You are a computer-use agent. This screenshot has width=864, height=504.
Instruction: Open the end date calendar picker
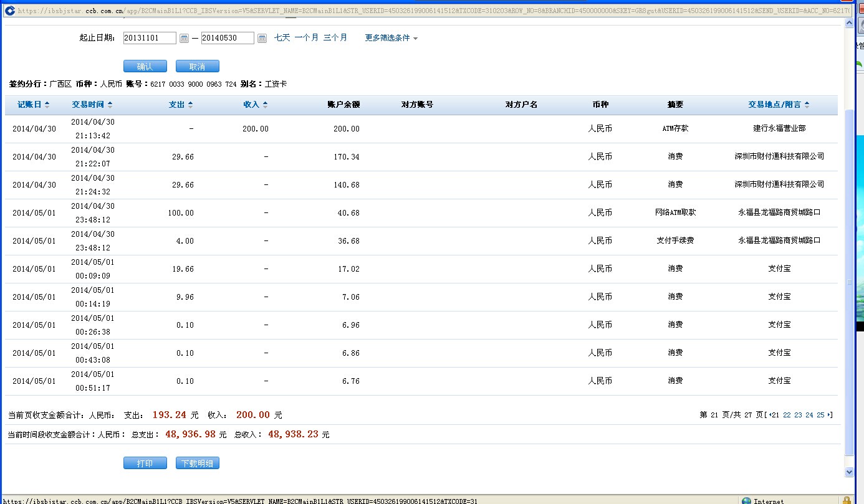[x=262, y=39]
